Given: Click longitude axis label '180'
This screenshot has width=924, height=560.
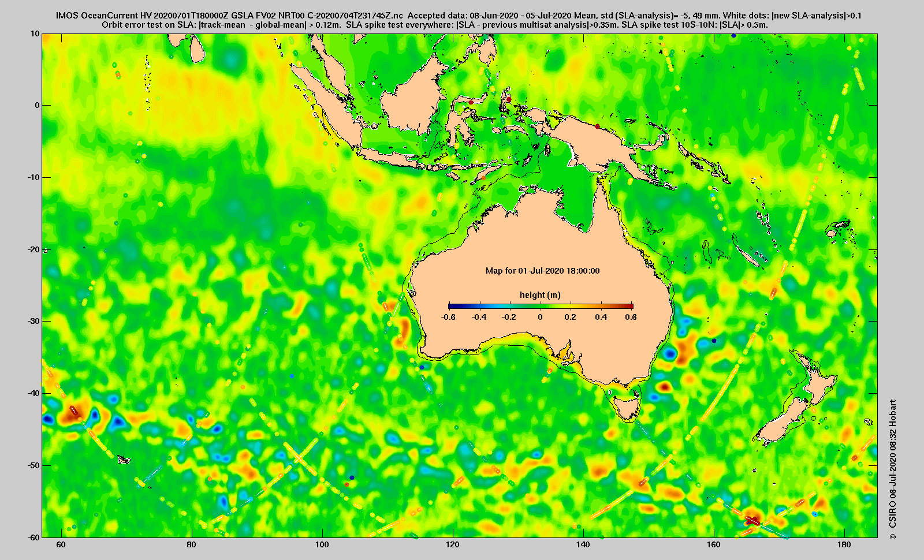Looking at the screenshot, I should 844,545.
